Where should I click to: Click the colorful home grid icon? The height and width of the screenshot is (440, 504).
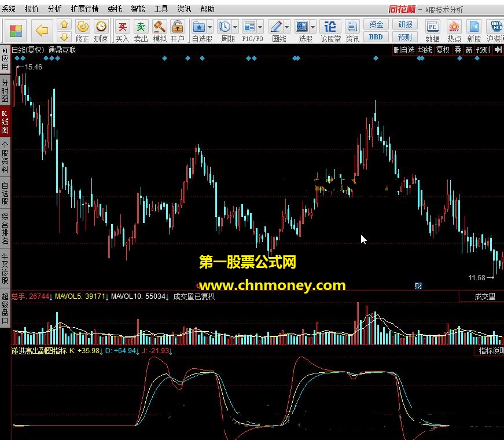click(16, 31)
